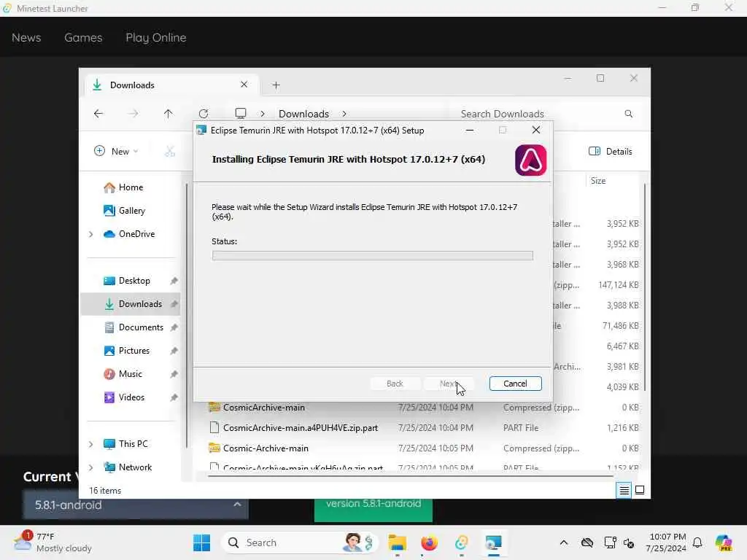Viewport: 747px width, 560px height.
Task: Open Copilot from the taskbar
Action: 724,542
